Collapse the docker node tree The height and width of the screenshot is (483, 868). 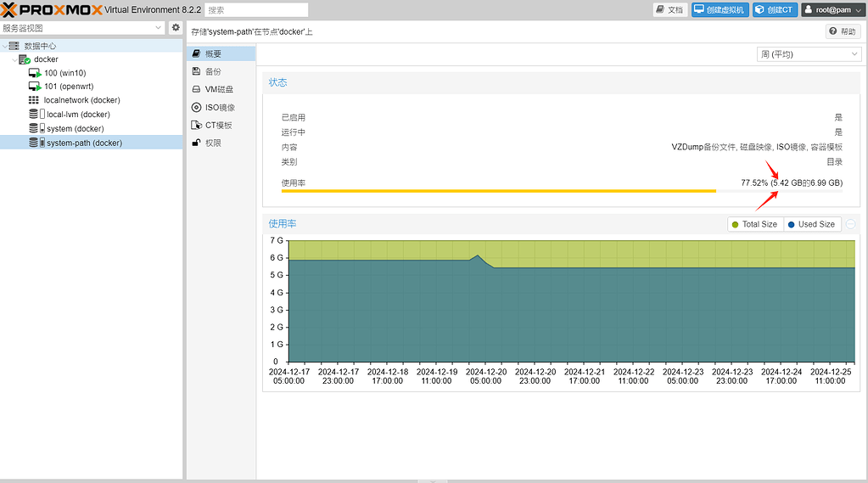point(15,59)
